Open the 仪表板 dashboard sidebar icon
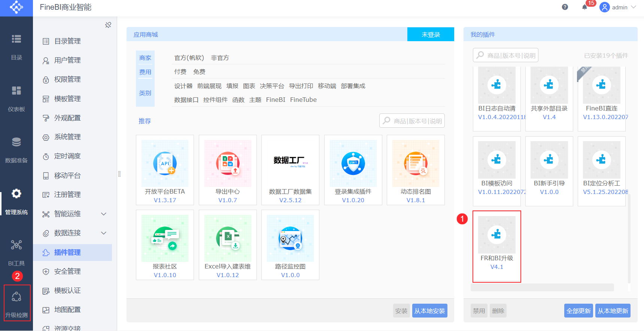The image size is (644, 331). tap(16, 91)
